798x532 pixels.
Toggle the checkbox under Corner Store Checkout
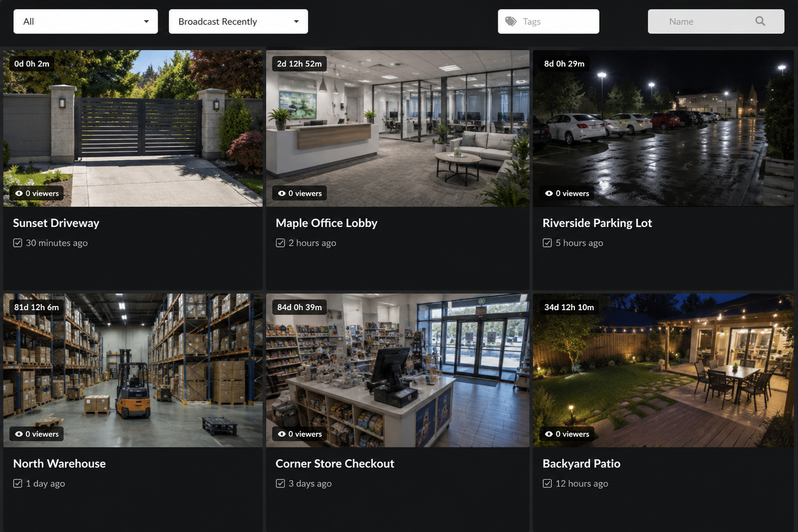[280, 483]
